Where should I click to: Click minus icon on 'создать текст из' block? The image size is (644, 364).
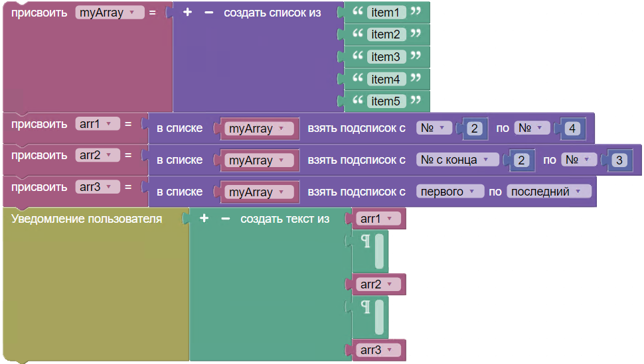pos(226,219)
